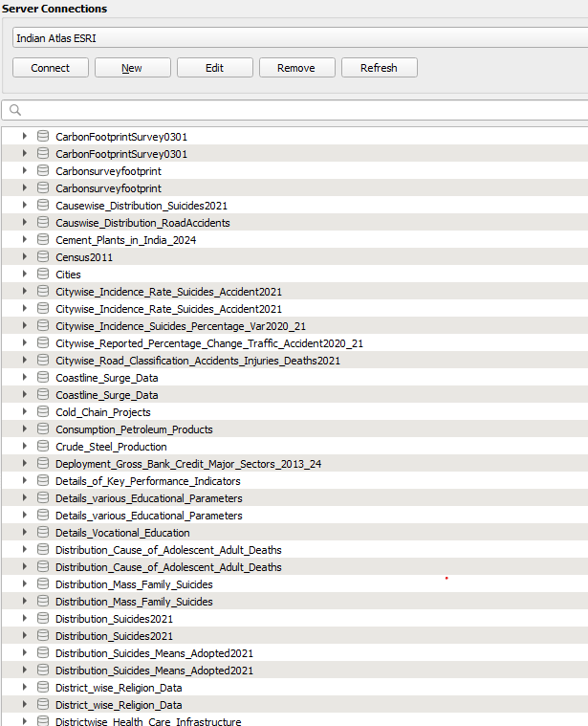
Task: Remove the selected server connection
Action: pyautogui.click(x=296, y=68)
